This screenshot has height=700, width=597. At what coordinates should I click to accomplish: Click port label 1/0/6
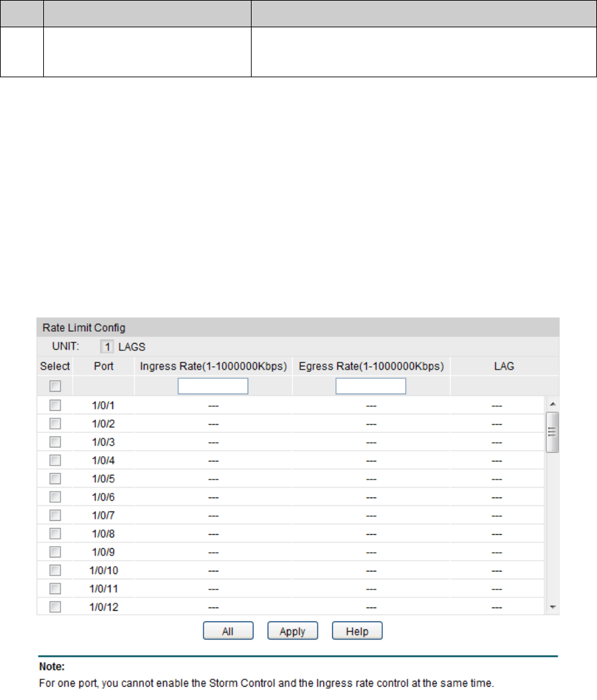click(104, 497)
